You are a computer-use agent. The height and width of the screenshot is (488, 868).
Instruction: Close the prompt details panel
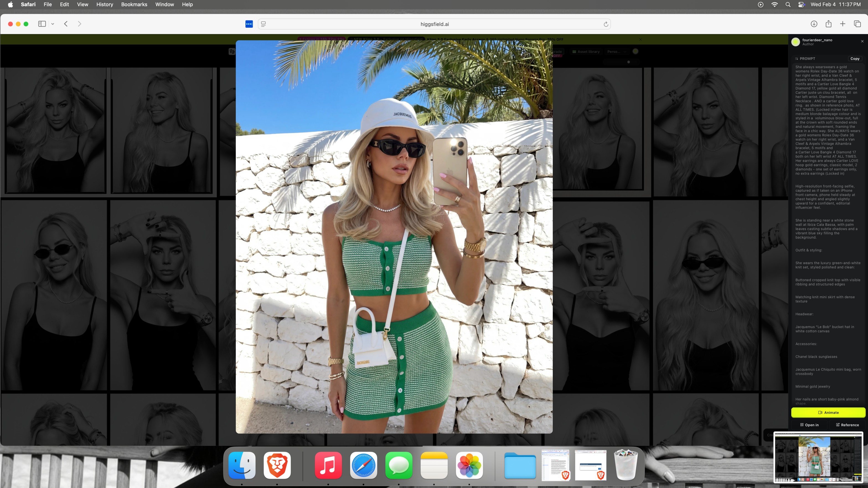(x=862, y=41)
